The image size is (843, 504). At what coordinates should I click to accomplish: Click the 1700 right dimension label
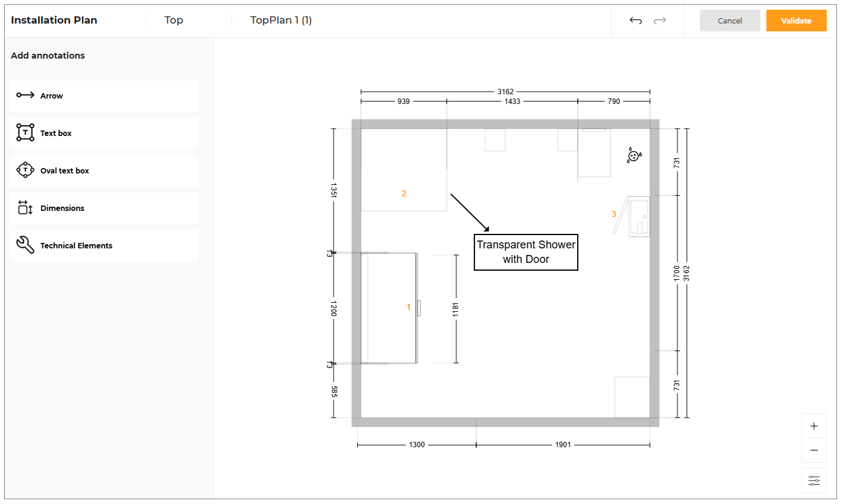(677, 273)
